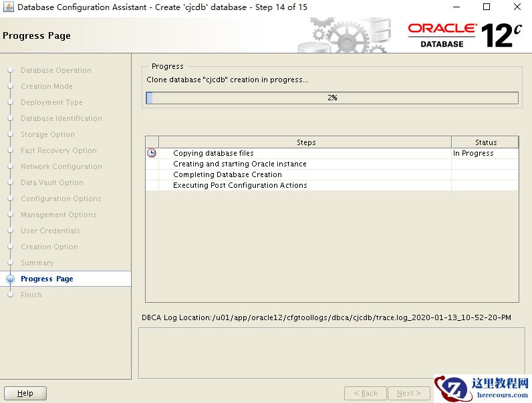Close the Database Configuration Assistant window

517,7
